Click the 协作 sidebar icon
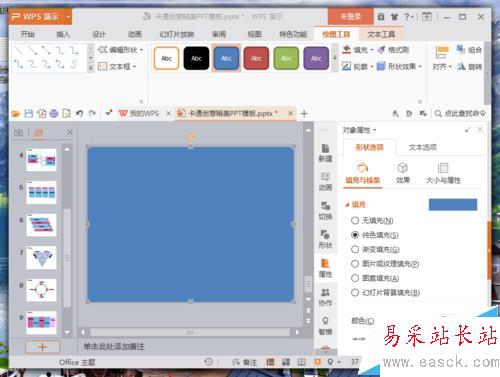This screenshot has width=500, height=377. pos(325,297)
